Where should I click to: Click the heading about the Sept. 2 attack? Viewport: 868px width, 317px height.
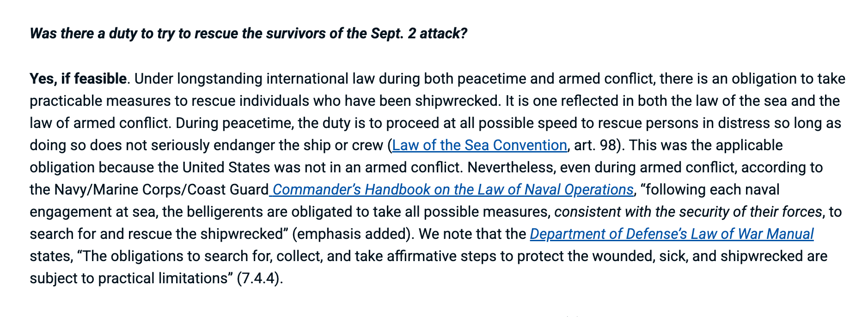tap(249, 33)
